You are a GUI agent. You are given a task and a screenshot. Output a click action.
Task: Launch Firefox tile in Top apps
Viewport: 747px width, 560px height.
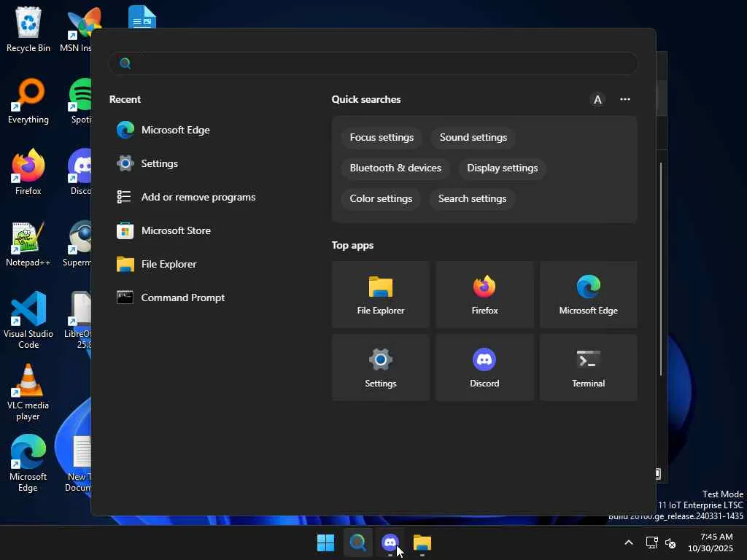484,295
